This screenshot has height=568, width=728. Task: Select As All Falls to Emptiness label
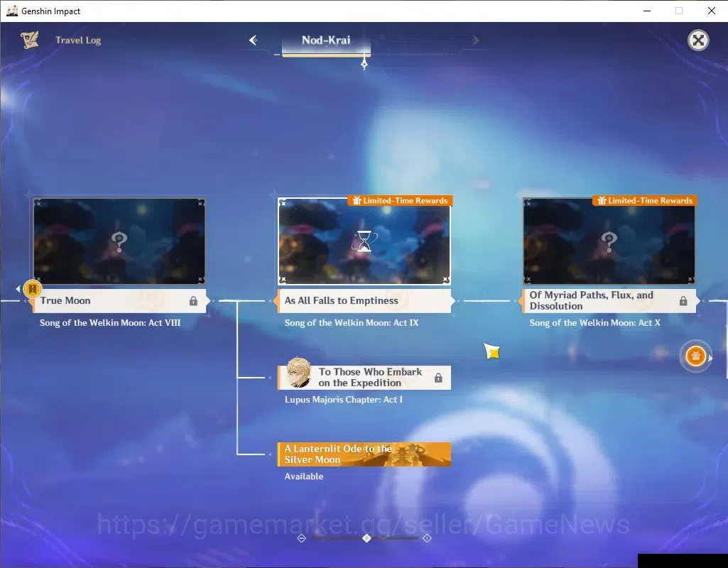tap(364, 301)
